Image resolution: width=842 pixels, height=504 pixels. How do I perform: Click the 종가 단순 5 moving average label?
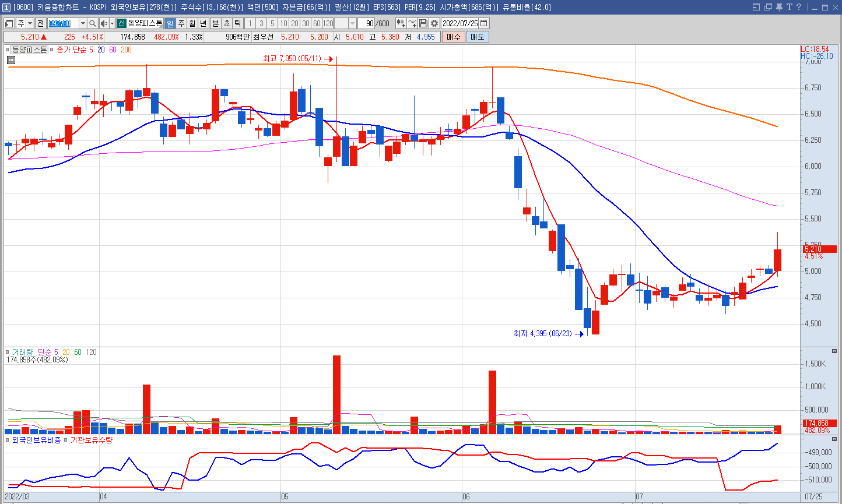tap(75, 50)
